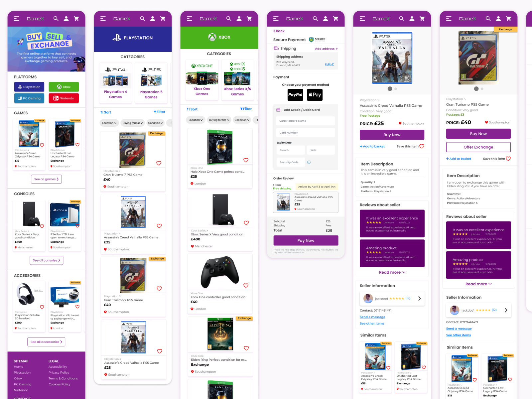Select the Playstation platform button
This screenshot has height=399, width=532.
[x=29, y=87]
